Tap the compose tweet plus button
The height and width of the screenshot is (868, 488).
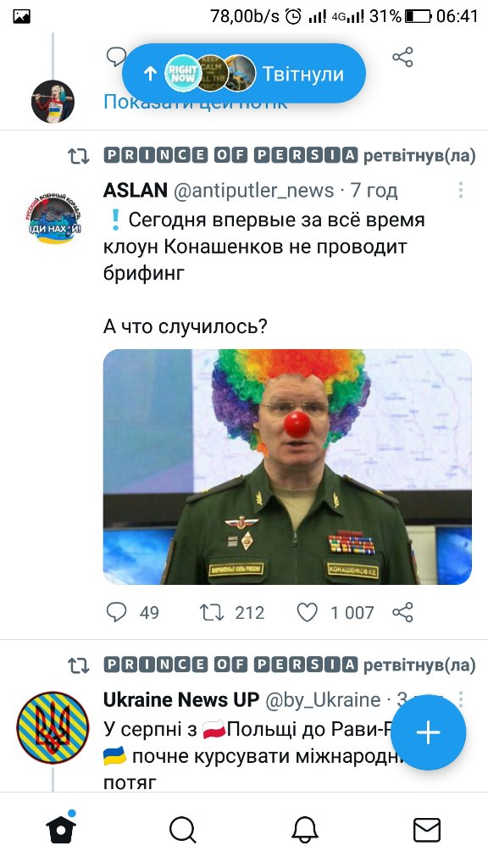click(x=428, y=732)
